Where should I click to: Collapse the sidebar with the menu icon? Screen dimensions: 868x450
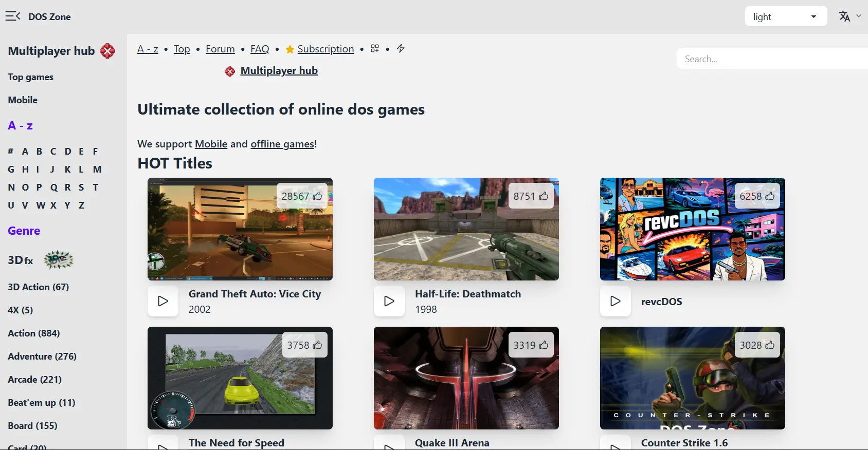(13, 16)
